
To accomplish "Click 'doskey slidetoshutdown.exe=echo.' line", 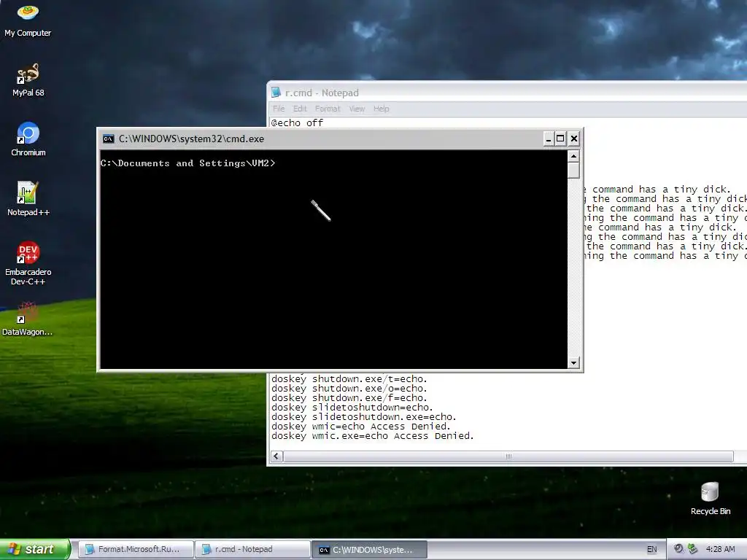I will point(364,417).
